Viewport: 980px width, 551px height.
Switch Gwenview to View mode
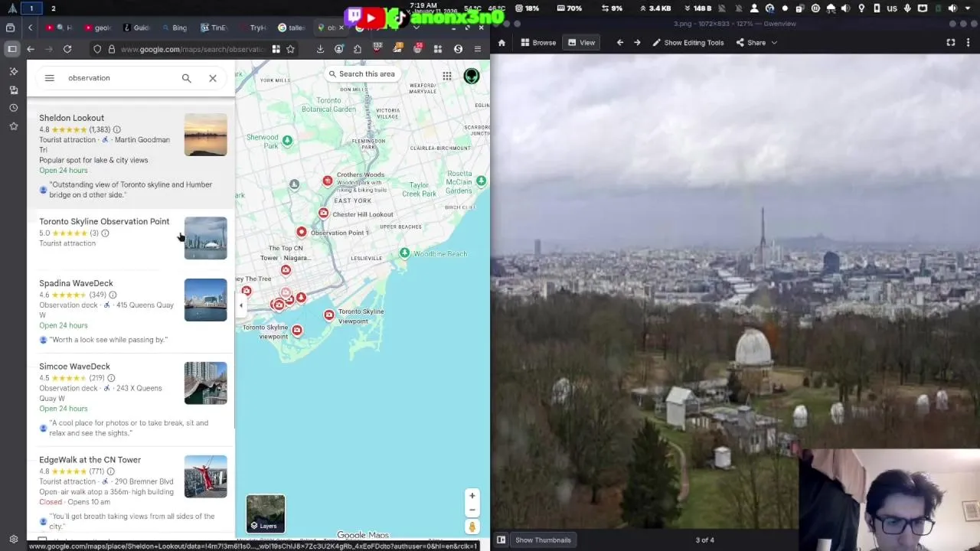click(581, 43)
